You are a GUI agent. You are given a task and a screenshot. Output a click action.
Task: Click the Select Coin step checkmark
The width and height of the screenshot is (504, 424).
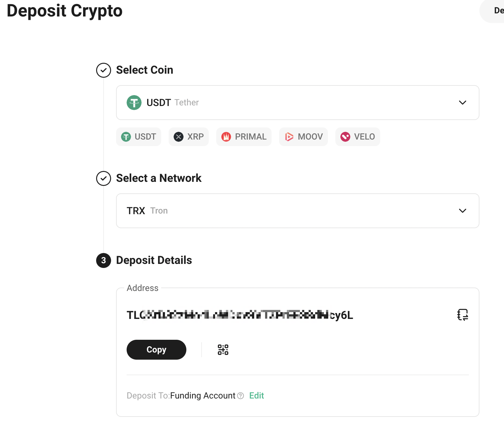click(x=104, y=70)
